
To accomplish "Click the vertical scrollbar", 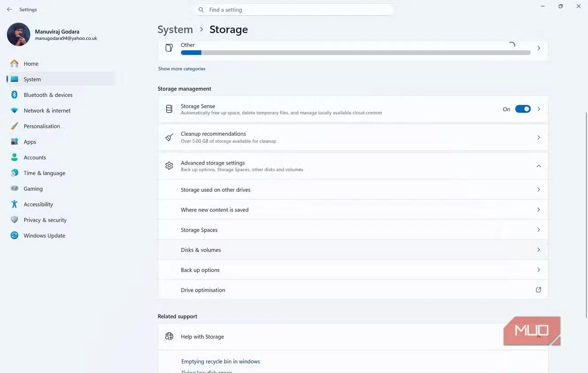I will point(586,214).
